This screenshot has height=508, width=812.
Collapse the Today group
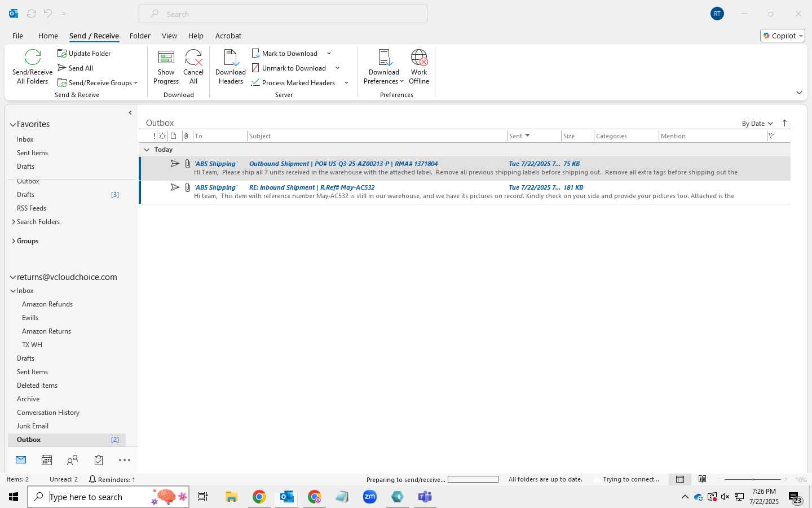click(x=147, y=150)
